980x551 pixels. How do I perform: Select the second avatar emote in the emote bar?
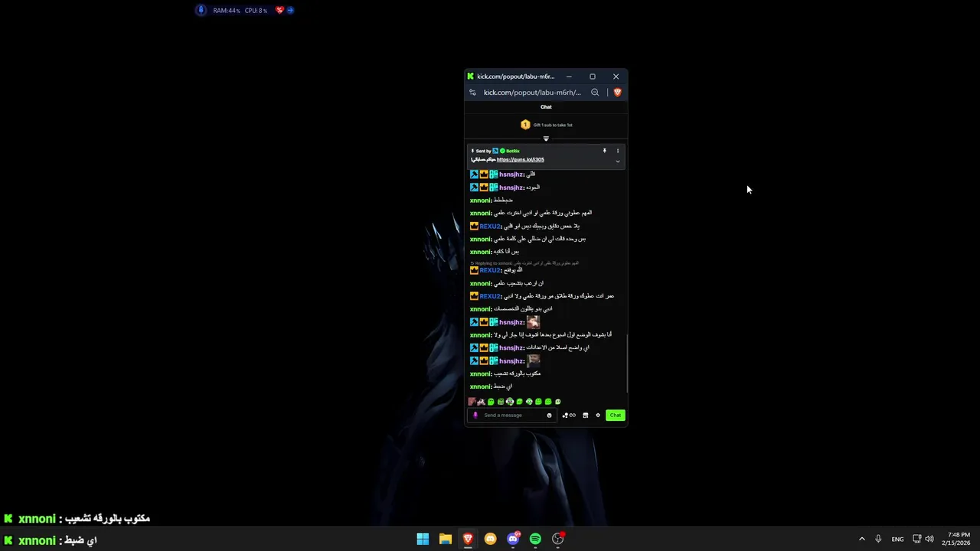point(481,402)
